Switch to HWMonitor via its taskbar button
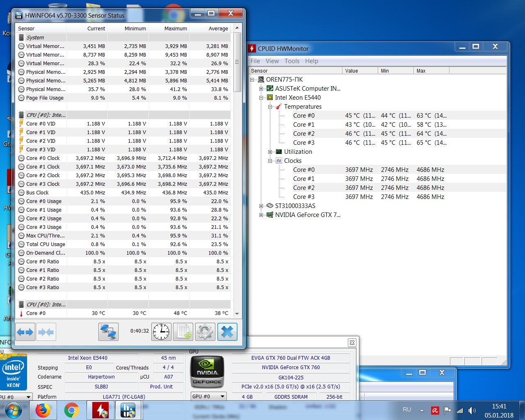 [x=100, y=410]
